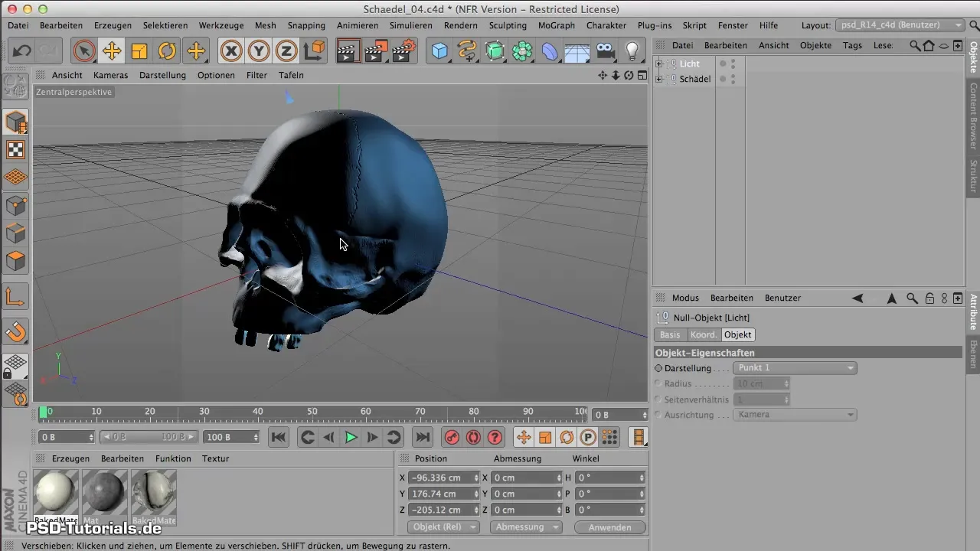Open the NURBS generator icon
The image size is (980, 551).
[x=495, y=51]
